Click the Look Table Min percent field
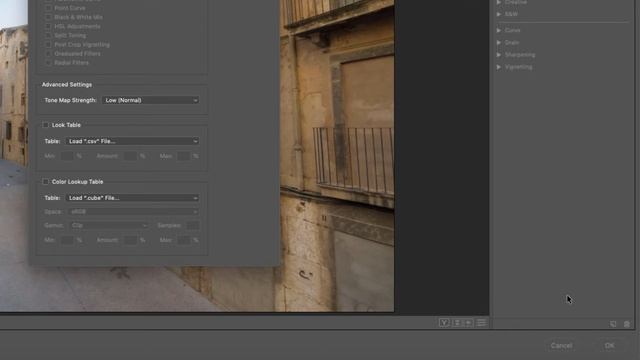This screenshot has height=360, width=640. point(67,156)
